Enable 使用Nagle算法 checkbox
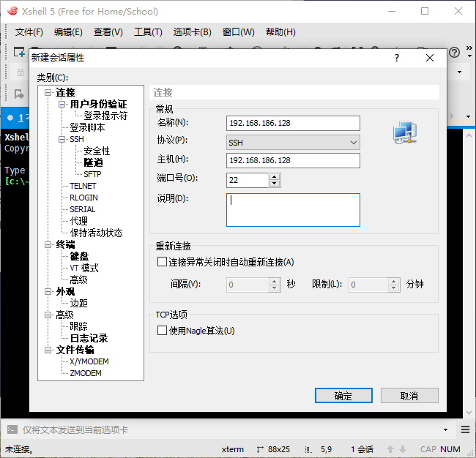This screenshot has height=458, width=476. (x=162, y=331)
